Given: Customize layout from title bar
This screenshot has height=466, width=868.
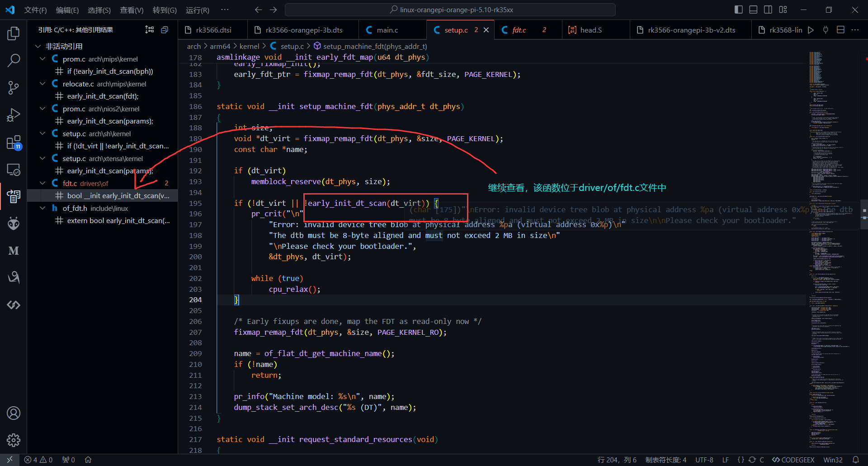Looking at the screenshot, I should pyautogui.click(x=783, y=10).
